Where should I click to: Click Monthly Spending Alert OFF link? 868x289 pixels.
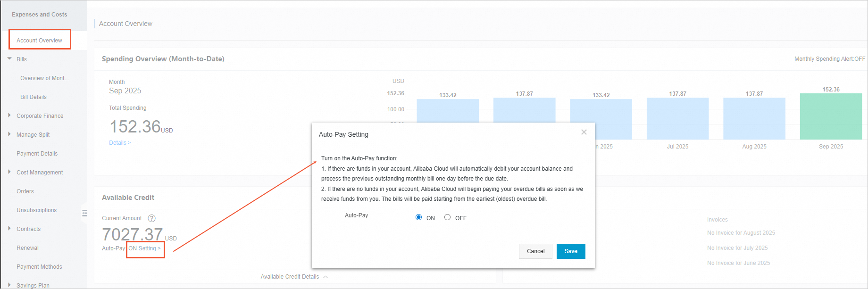[830, 59]
